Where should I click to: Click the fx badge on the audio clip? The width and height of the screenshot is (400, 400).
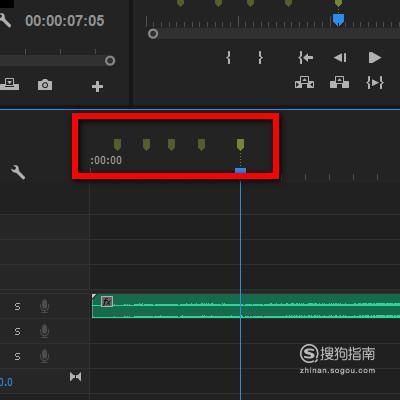click(x=107, y=301)
